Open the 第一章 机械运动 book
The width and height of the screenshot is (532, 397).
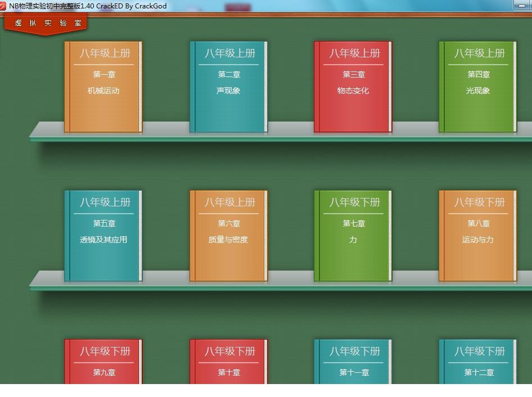[103, 87]
